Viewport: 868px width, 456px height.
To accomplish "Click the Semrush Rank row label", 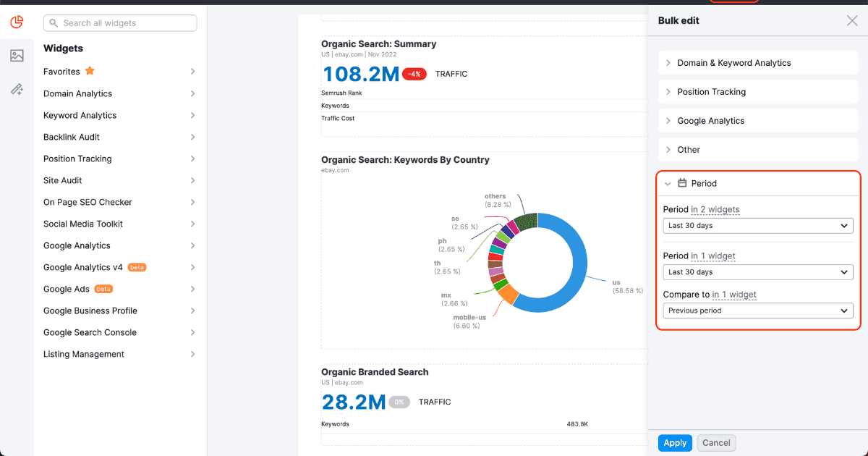I will 341,93.
